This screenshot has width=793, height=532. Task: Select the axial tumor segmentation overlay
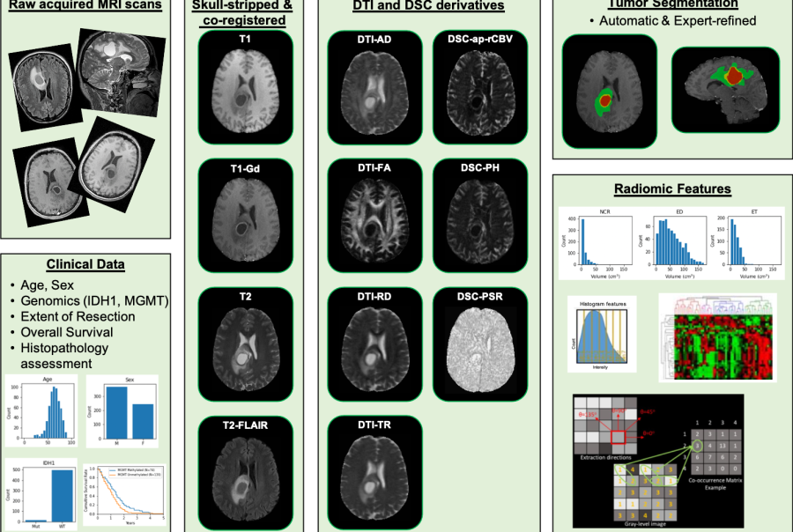[x=610, y=92]
